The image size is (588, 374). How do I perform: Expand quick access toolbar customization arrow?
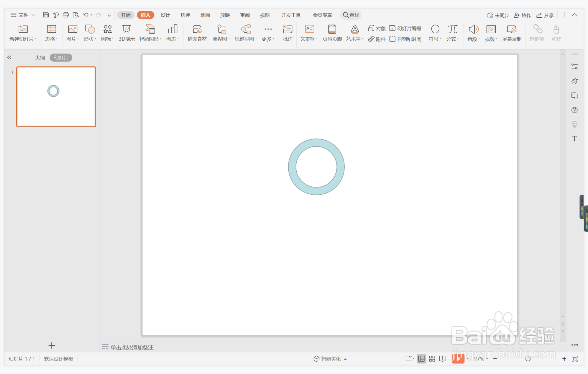[109, 15]
